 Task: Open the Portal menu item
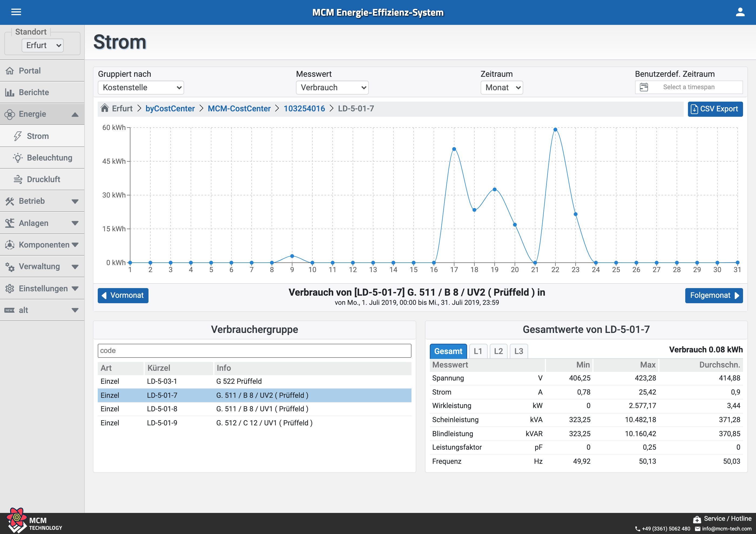click(x=42, y=71)
